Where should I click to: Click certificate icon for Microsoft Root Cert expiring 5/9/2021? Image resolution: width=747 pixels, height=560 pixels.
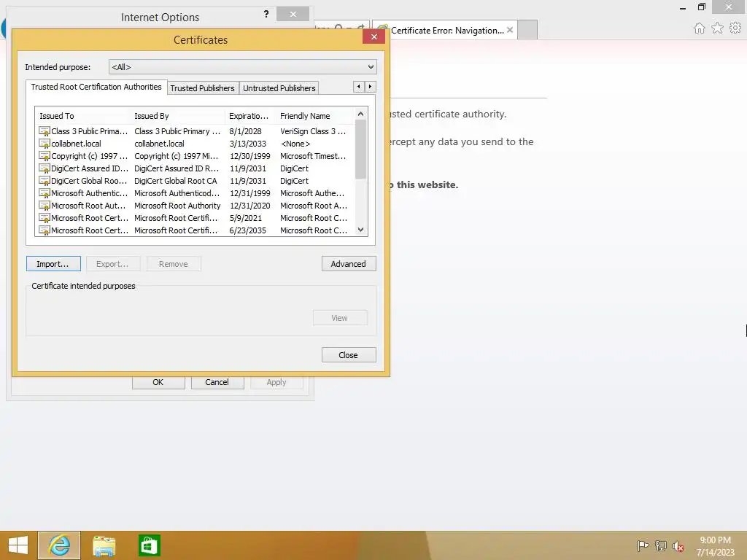coord(44,217)
